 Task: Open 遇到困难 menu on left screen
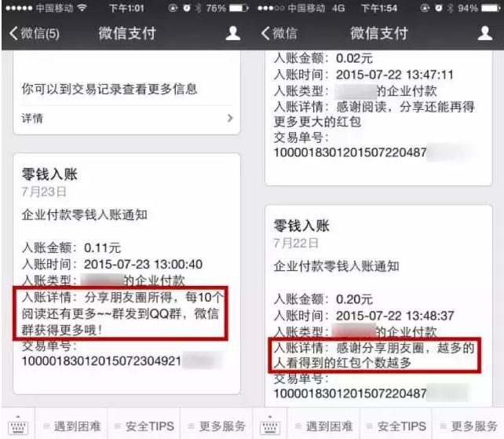pyautogui.click(x=71, y=426)
